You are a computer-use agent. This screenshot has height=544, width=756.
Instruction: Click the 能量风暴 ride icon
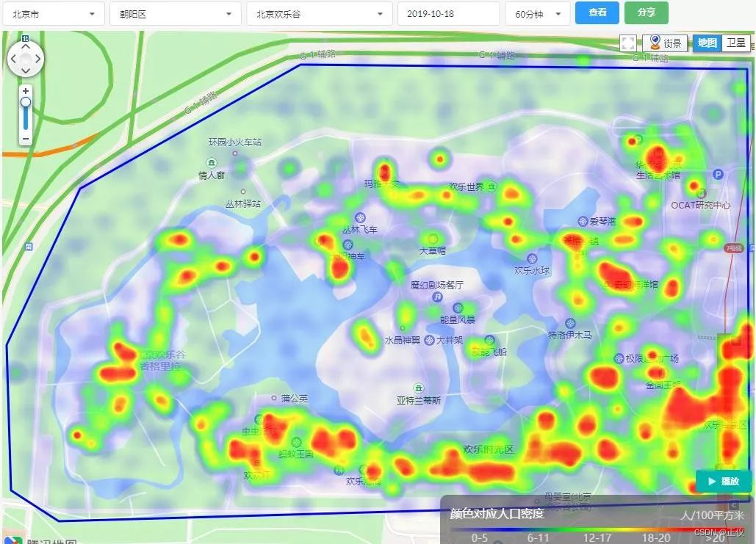pyautogui.click(x=458, y=308)
